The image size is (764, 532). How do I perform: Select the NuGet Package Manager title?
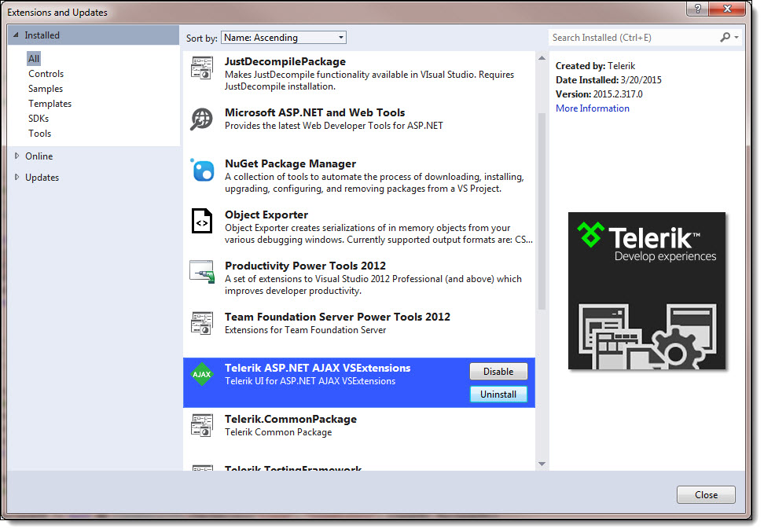(290, 163)
